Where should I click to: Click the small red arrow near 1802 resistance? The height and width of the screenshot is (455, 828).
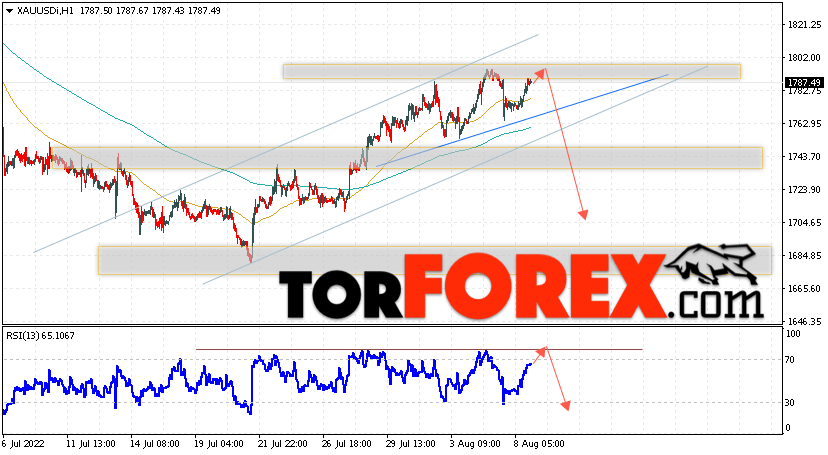(x=539, y=75)
